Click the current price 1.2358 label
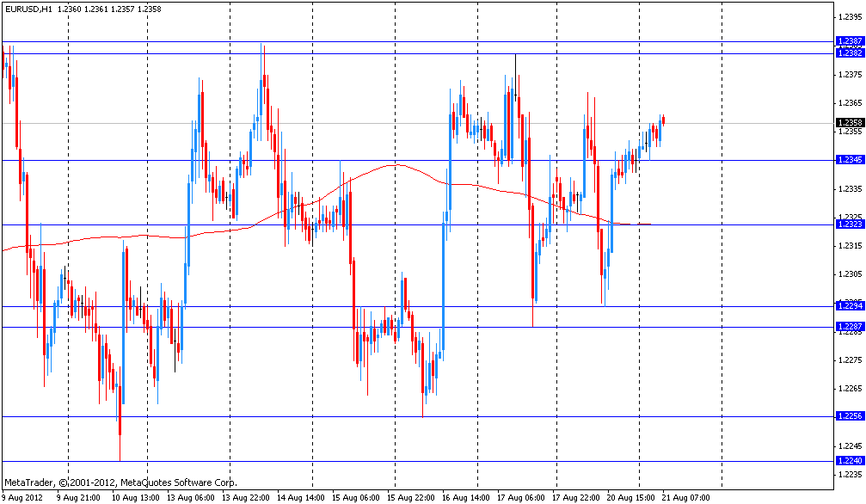 pyautogui.click(x=849, y=122)
